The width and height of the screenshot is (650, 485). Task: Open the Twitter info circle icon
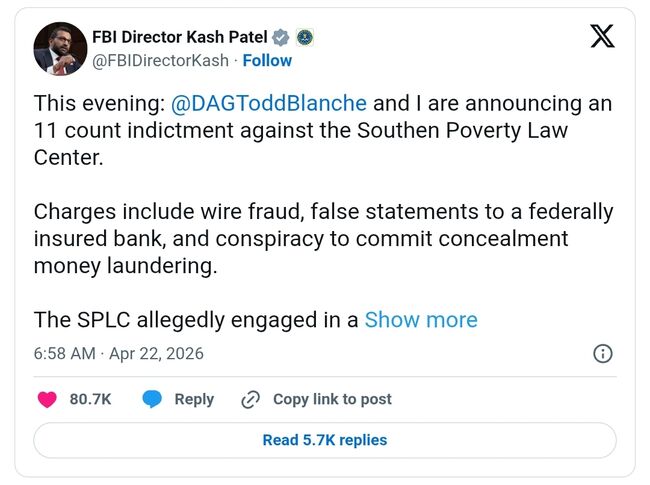click(603, 353)
